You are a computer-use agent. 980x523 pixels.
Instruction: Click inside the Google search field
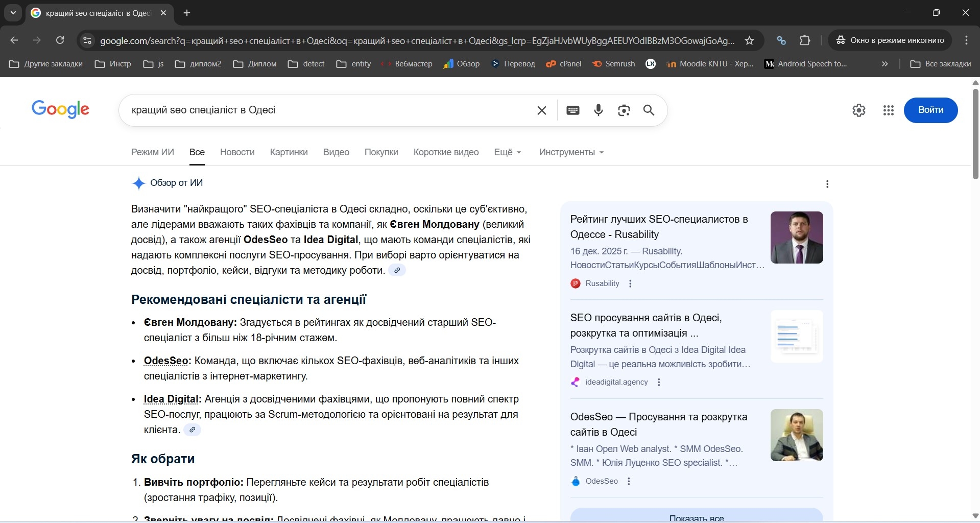coord(327,110)
